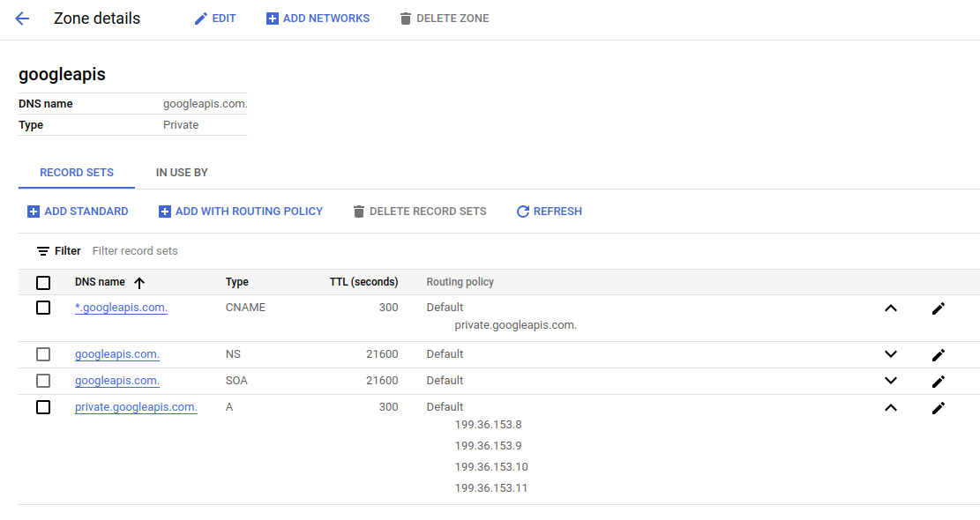980x520 pixels.
Task: Refresh the record sets list
Action: (550, 212)
